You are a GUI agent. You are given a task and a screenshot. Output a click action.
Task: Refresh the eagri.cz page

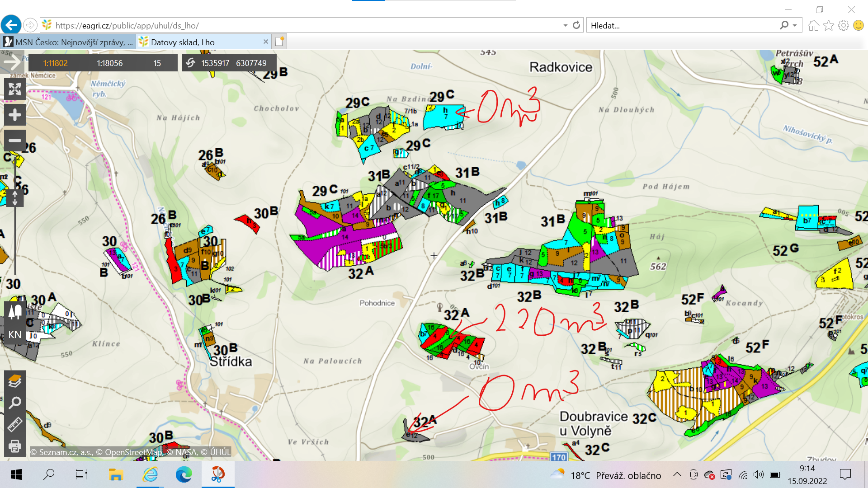pyautogui.click(x=576, y=25)
